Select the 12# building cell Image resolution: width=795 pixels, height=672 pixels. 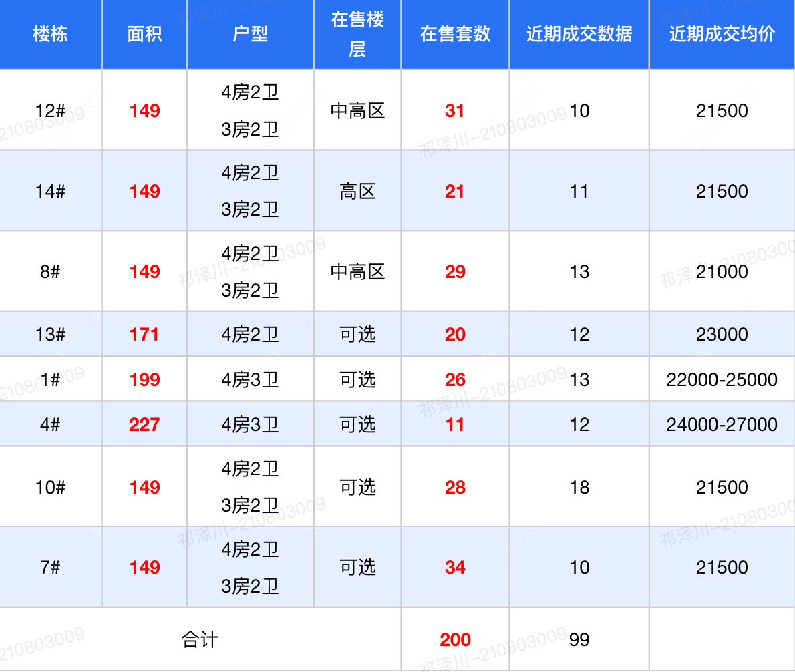point(50,110)
